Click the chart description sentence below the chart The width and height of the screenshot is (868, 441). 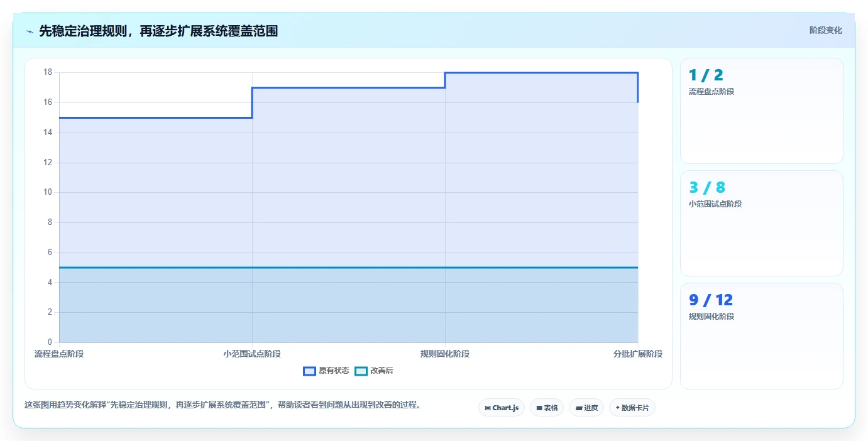point(222,405)
